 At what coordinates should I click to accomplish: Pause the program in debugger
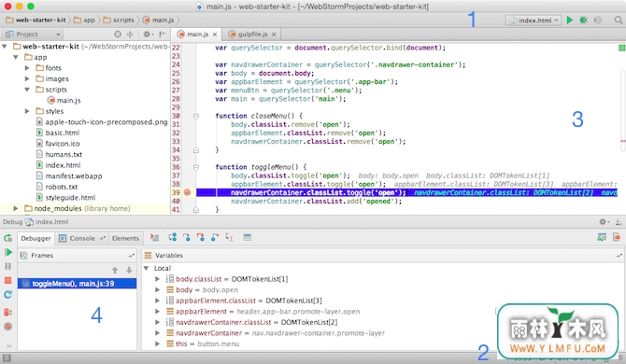pos(8,266)
